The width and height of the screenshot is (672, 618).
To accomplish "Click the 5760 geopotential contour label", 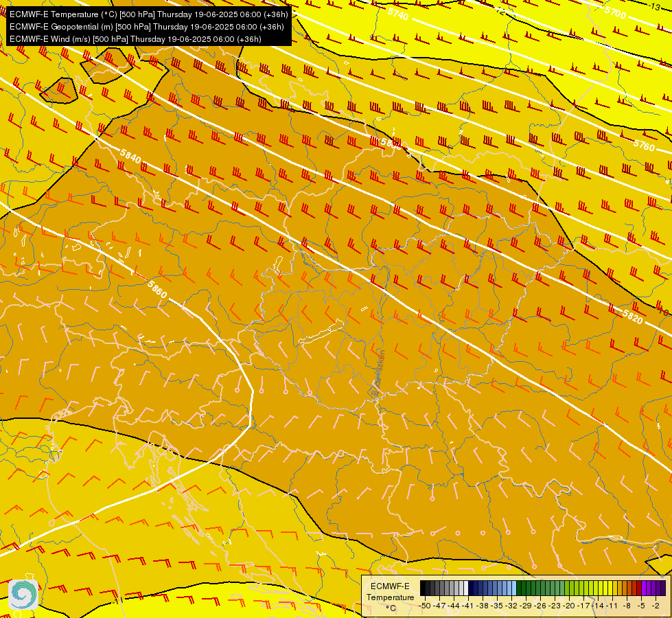I will [644, 146].
